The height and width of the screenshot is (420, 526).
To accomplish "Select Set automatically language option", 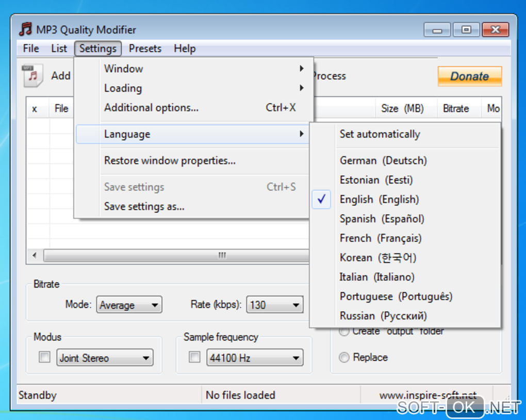I will [405, 134].
